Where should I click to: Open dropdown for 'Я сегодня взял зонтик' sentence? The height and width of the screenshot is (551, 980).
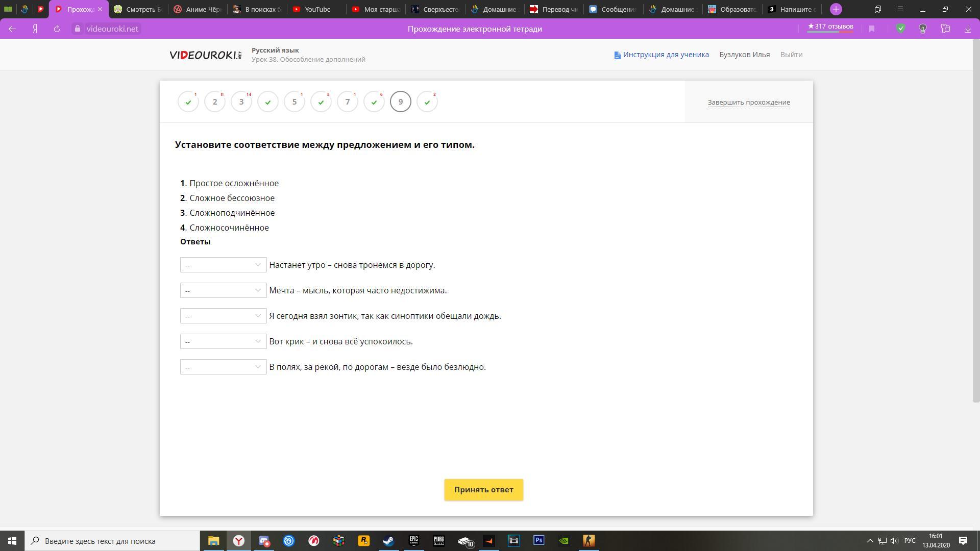pyautogui.click(x=223, y=316)
